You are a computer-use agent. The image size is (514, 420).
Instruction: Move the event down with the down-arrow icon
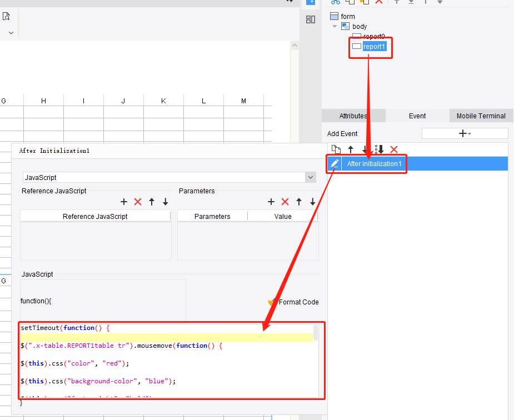[365, 149]
